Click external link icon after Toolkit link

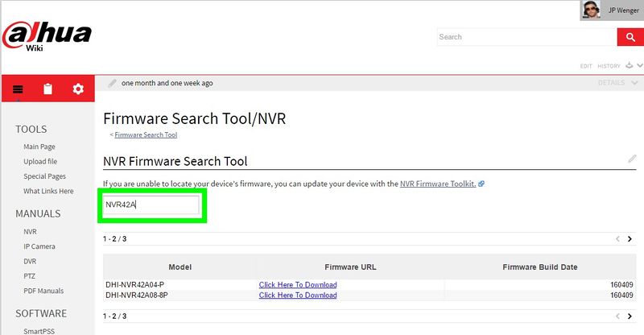click(x=481, y=184)
